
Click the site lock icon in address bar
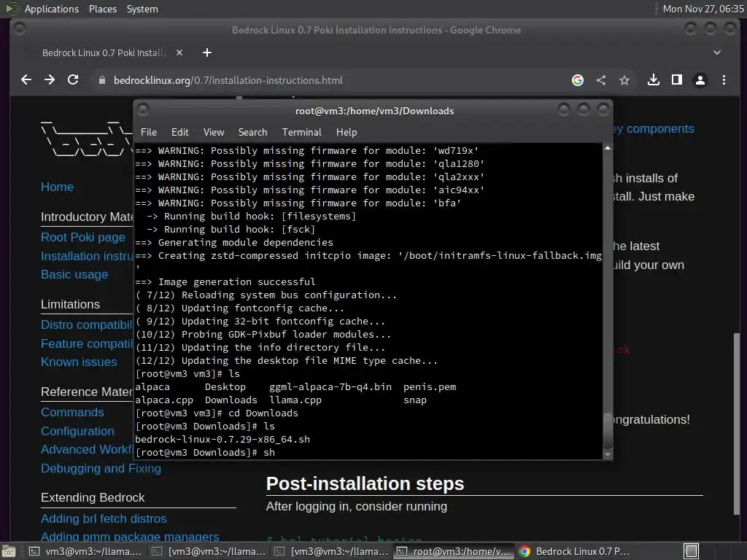coord(101,80)
